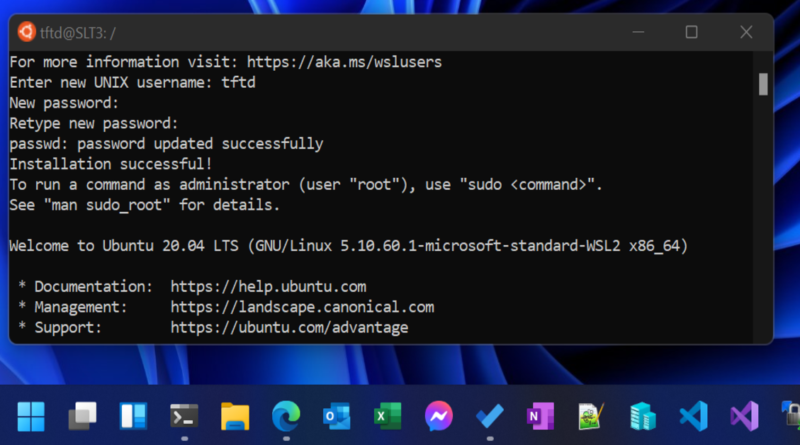
Task: Click the "Enter new UNIX username: tftd" line
Action: pyautogui.click(x=133, y=83)
